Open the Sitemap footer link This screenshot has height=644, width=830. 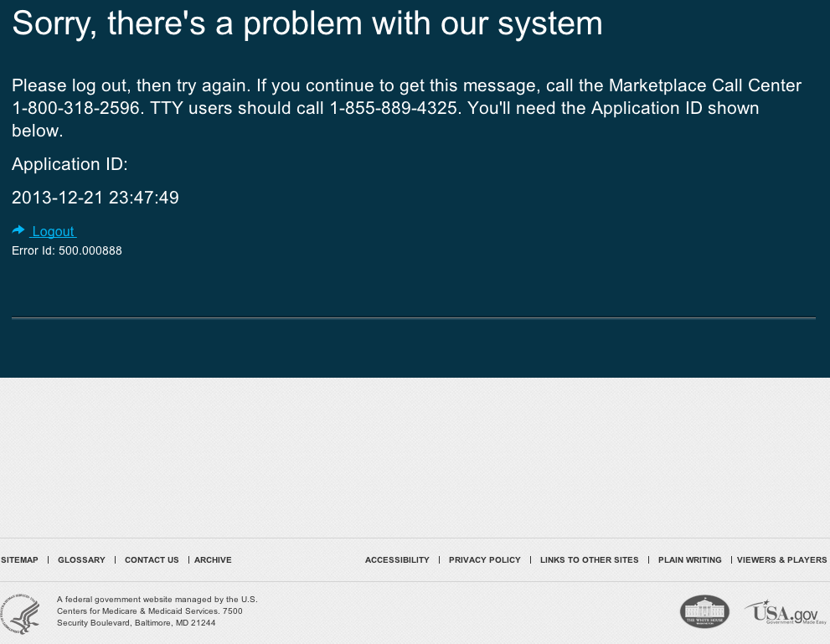point(19,560)
